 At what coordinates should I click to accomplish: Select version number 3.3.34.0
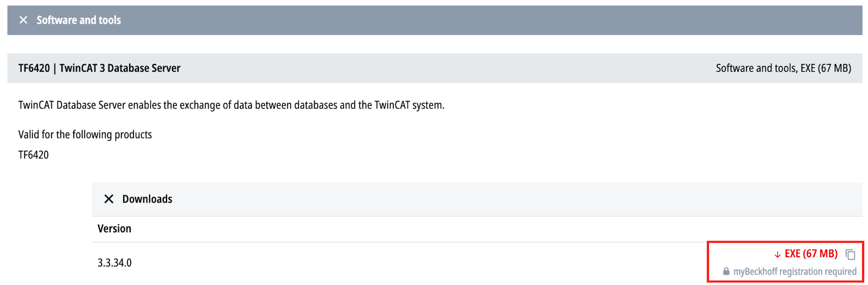point(114,263)
